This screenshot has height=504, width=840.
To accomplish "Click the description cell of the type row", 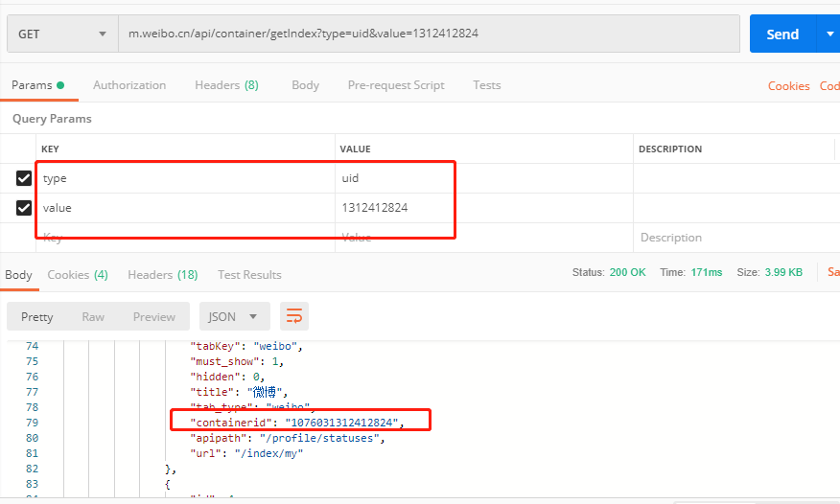I will (x=736, y=178).
